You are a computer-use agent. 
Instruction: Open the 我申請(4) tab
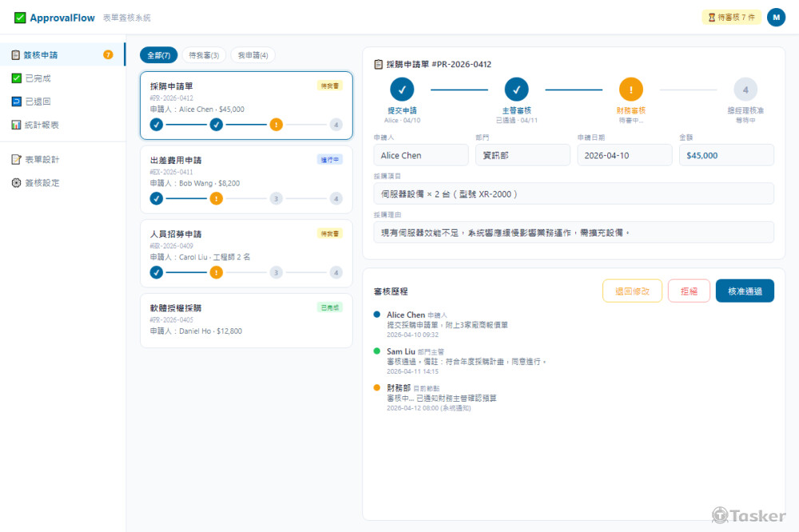coord(252,56)
